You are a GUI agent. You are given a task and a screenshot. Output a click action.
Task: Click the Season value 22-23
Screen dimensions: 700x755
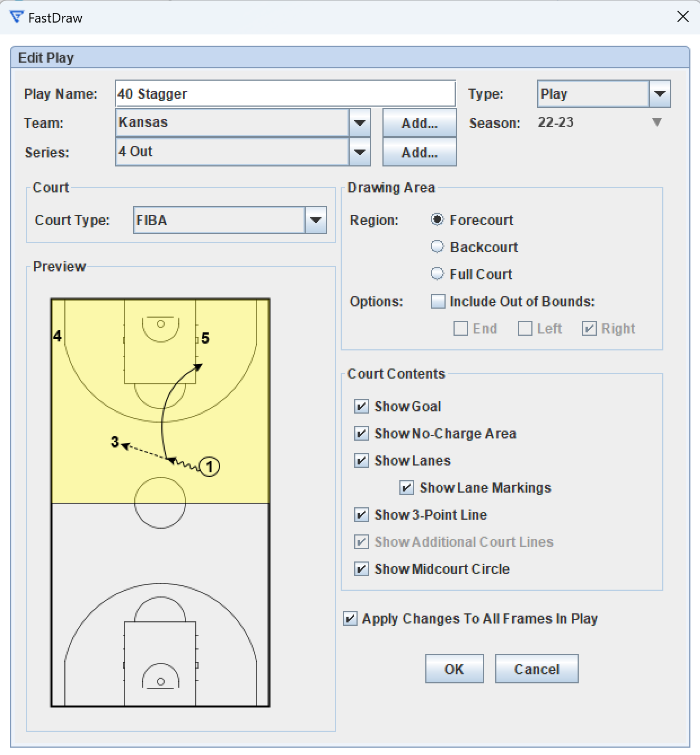[x=556, y=122]
